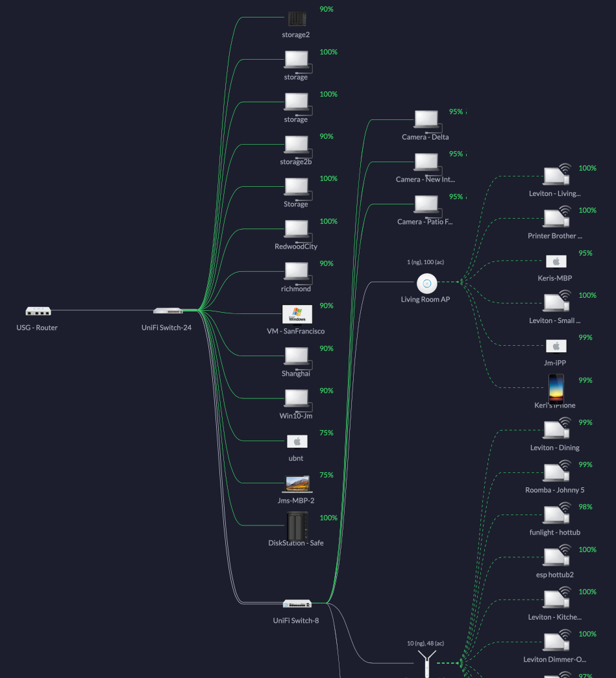Select the "Printer Brother ..." label

pos(555,237)
